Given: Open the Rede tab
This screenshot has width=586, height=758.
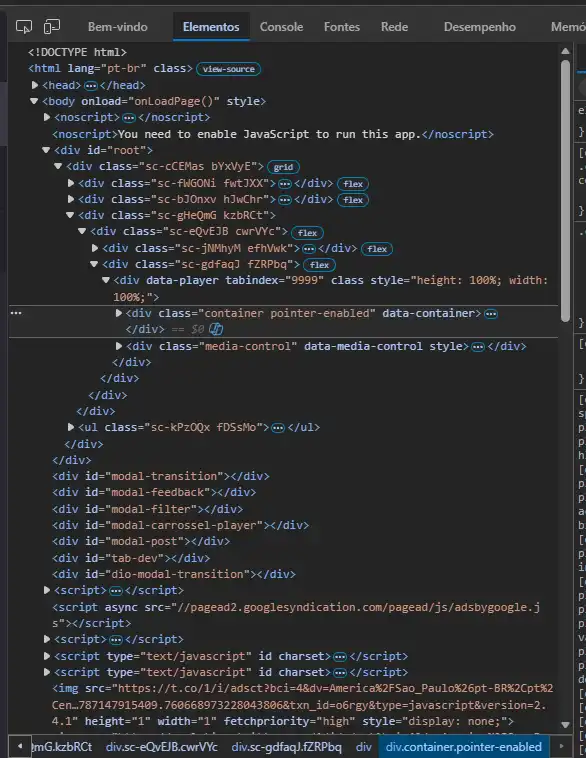Looking at the screenshot, I should (x=395, y=27).
